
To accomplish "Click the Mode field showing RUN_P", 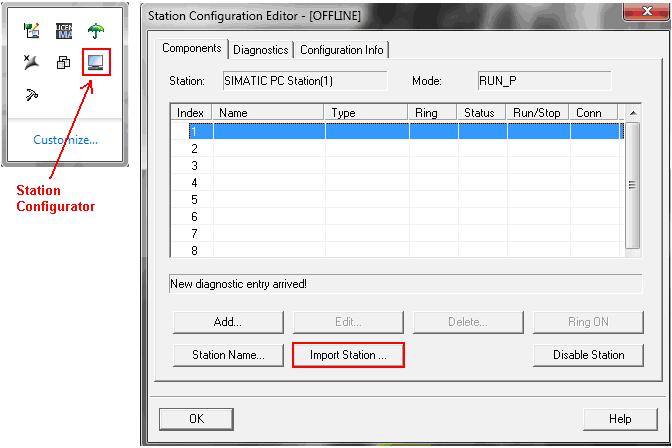I will [544, 81].
